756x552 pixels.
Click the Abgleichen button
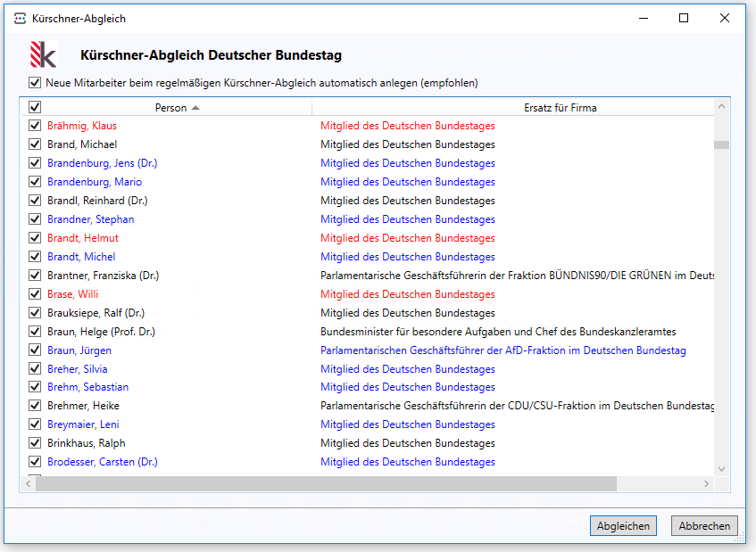tap(623, 525)
